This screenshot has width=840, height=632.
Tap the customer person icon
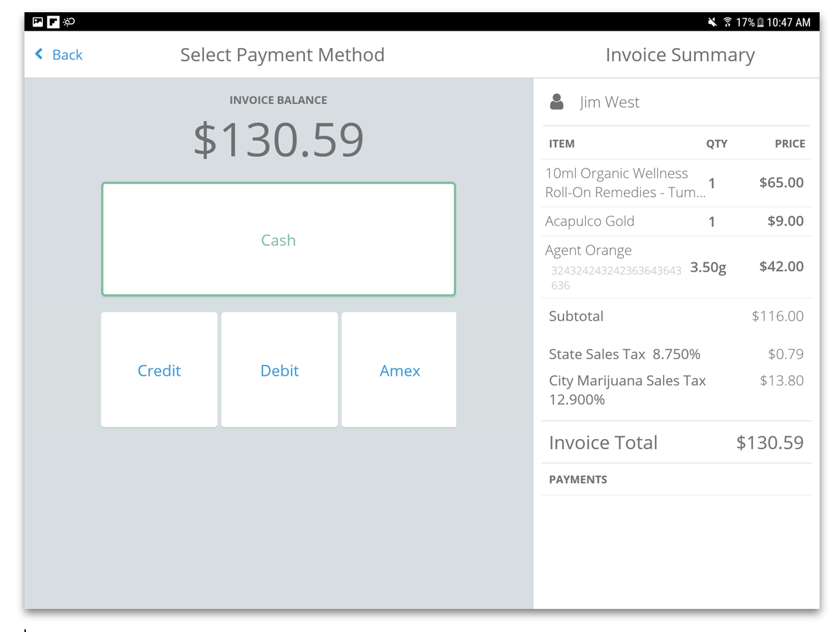[x=557, y=102]
